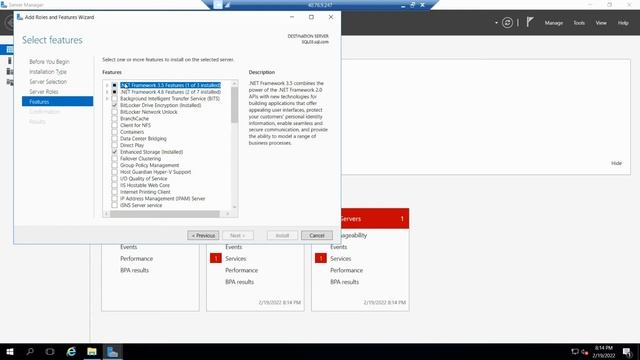Check Internet Printing Client

114,192
